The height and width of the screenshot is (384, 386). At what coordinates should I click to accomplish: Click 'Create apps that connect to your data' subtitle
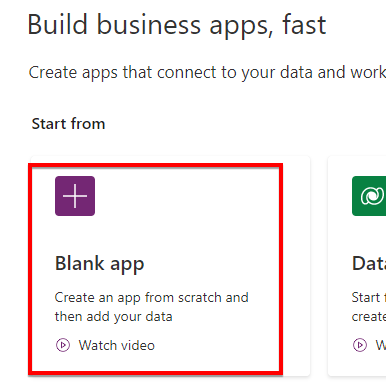(207, 73)
